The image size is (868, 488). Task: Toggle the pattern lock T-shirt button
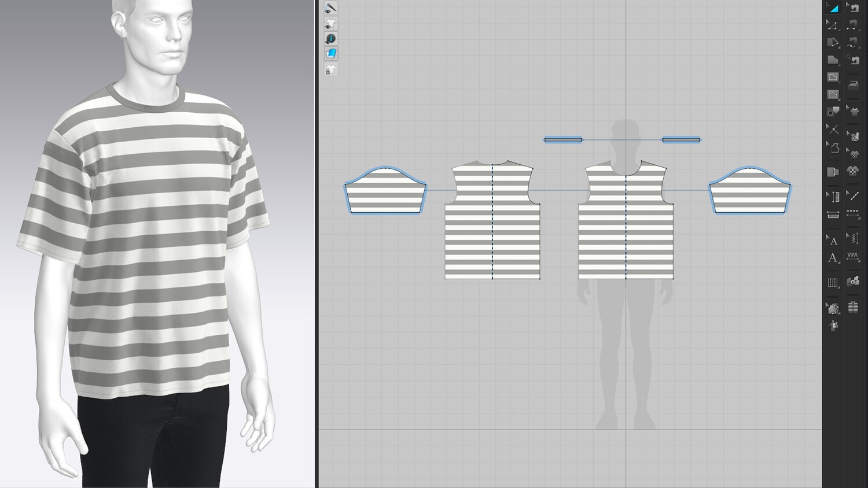330,70
